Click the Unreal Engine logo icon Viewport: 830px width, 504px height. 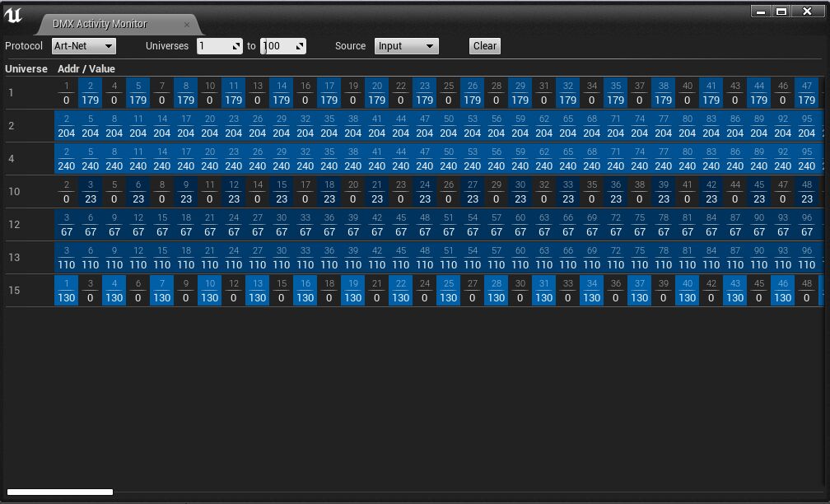click(x=12, y=12)
